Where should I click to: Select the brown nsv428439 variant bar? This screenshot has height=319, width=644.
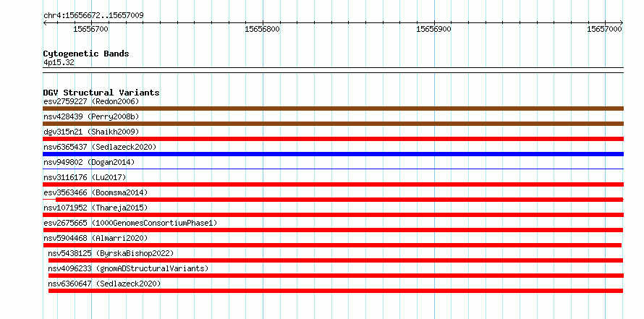(x=333, y=124)
